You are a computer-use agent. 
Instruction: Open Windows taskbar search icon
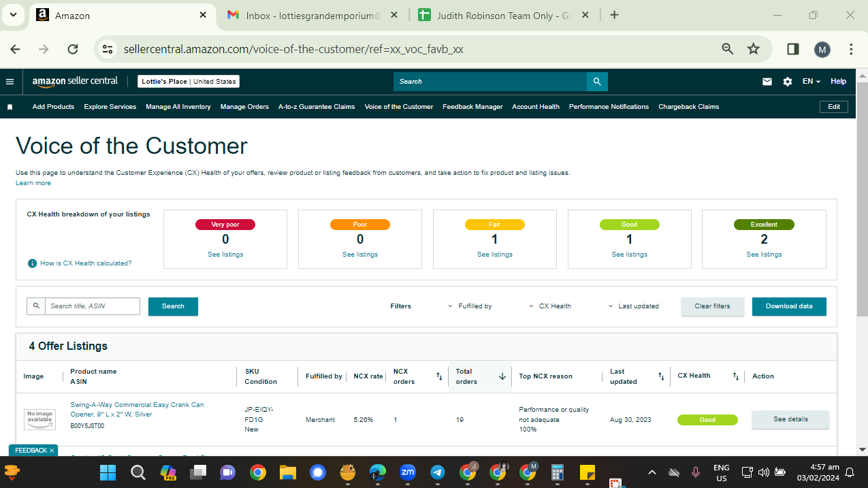pos(138,472)
